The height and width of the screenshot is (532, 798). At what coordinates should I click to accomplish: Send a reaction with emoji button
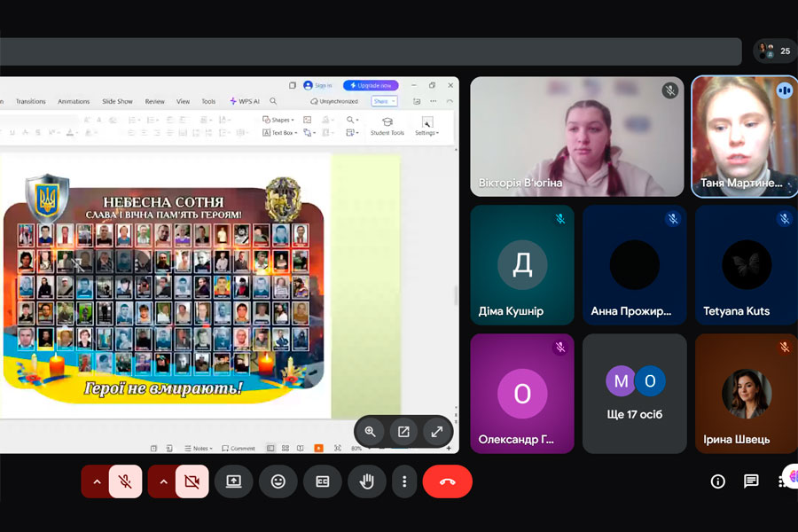click(x=278, y=481)
